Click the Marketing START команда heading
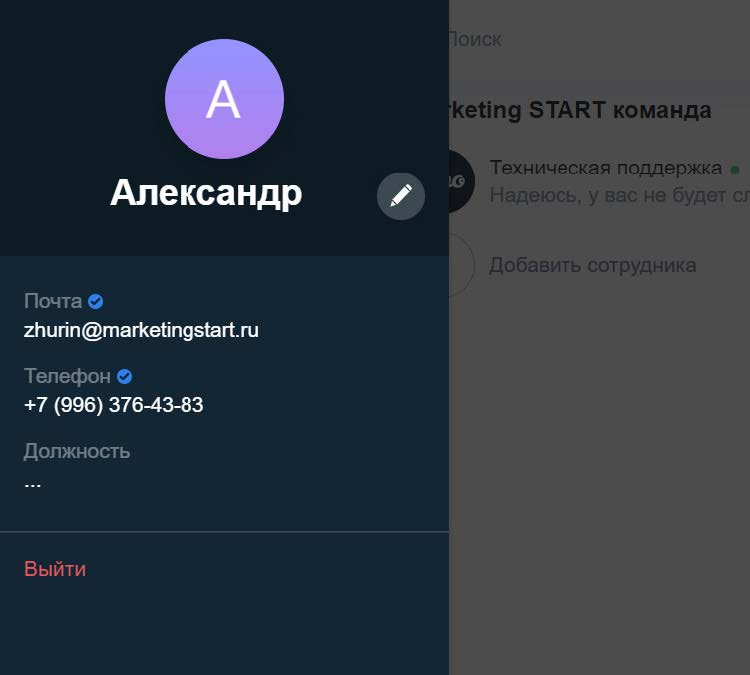This screenshot has width=750, height=675. pos(580,110)
